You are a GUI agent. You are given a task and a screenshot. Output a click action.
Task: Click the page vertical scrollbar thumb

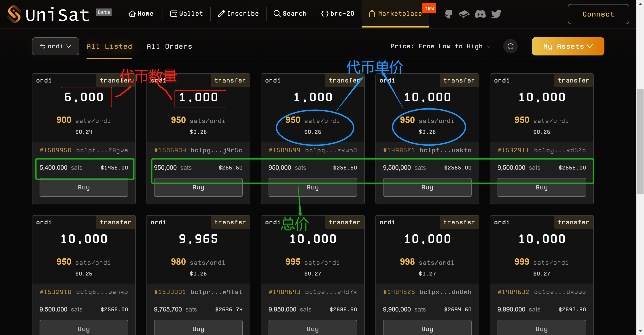(x=640, y=141)
